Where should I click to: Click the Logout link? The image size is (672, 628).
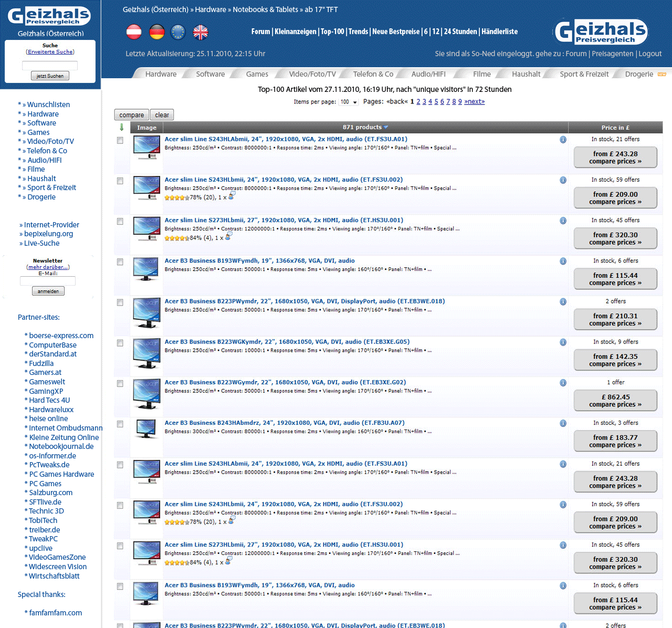point(650,54)
